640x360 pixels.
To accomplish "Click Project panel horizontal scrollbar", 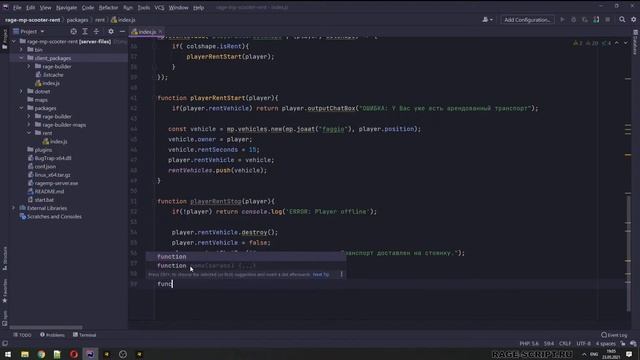I will coord(46,327).
